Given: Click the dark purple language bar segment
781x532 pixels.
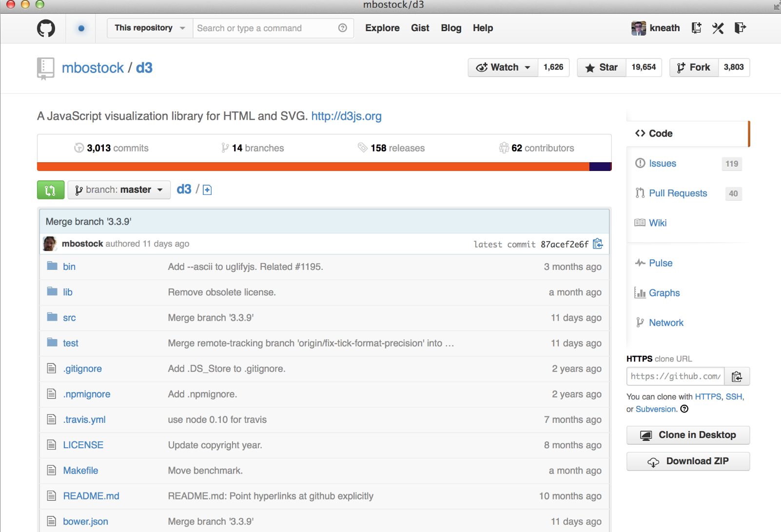Looking at the screenshot, I should pos(600,167).
